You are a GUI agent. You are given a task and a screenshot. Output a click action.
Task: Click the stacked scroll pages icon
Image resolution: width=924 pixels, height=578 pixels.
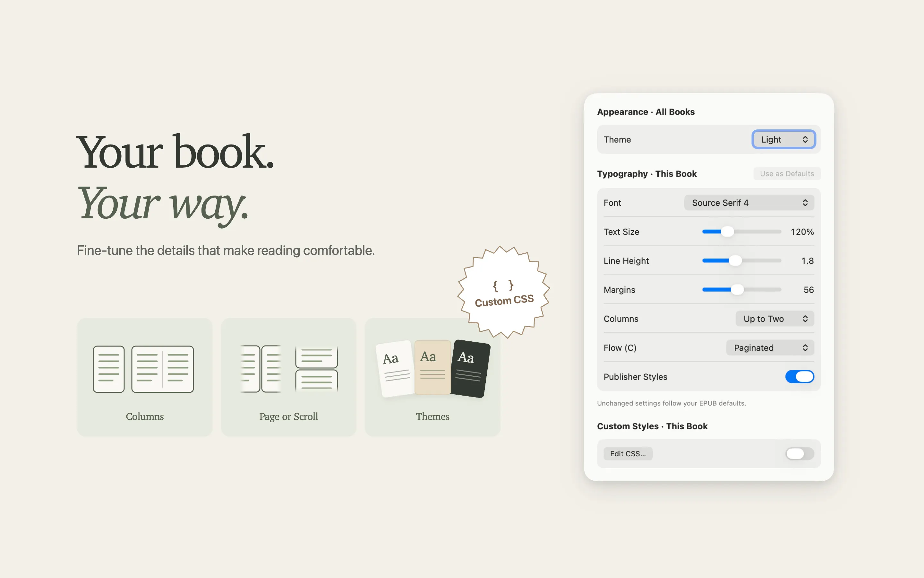pos(317,369)
